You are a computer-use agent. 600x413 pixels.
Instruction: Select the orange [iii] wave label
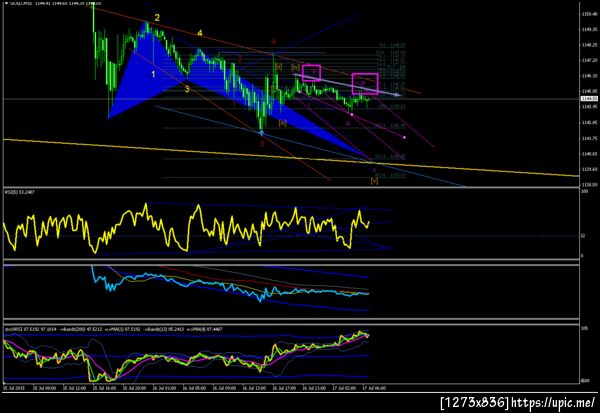[x=283, y=123]
